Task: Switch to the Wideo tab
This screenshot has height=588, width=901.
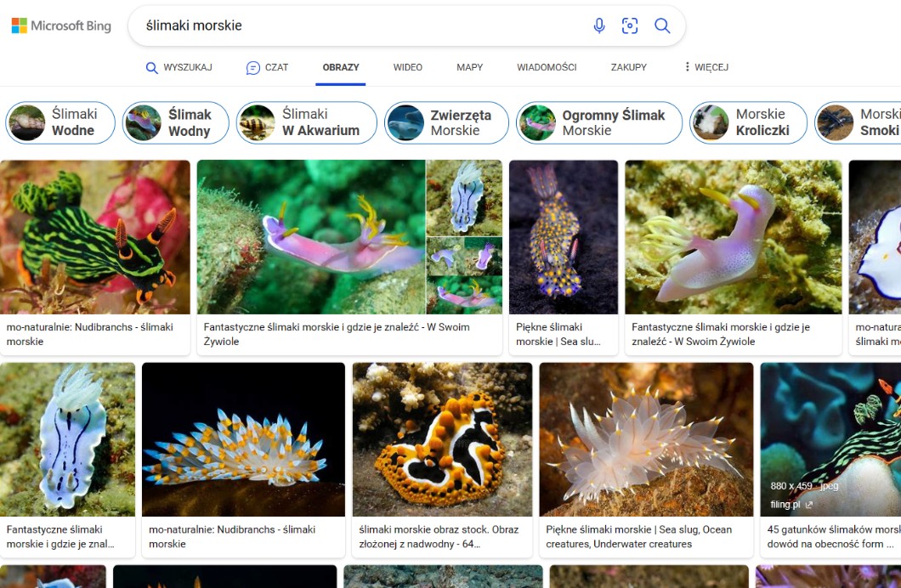Action: click(x=407, y=67)
